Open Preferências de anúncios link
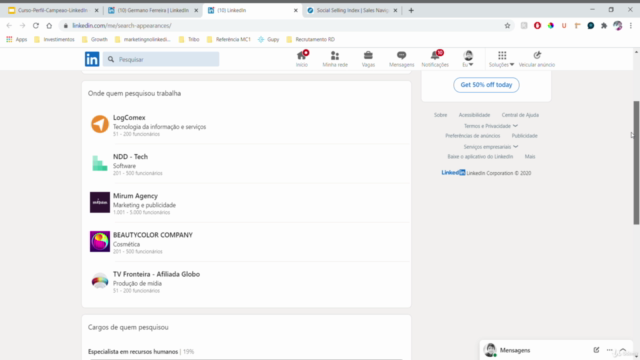Image resolution: width=640 pixels, height=360 pixels. click(x=473, y=136)
